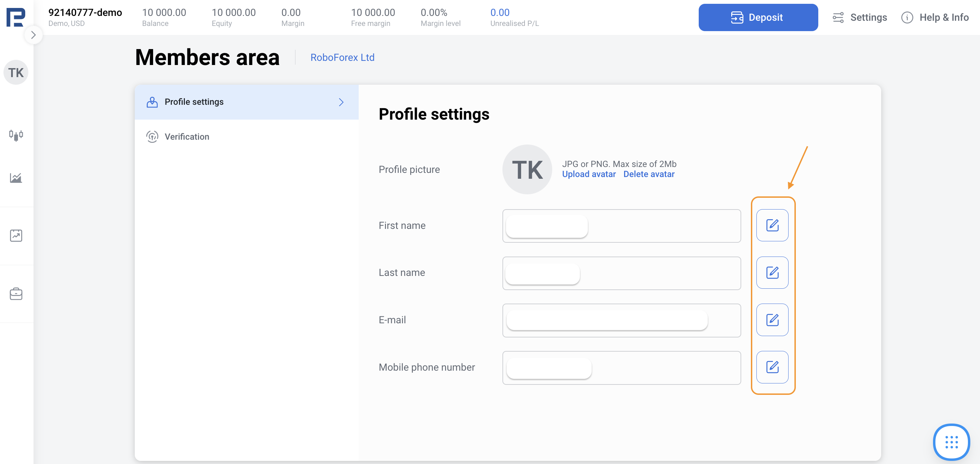Switch to the Verification section
980x464 pixels.
click(187, 137)
